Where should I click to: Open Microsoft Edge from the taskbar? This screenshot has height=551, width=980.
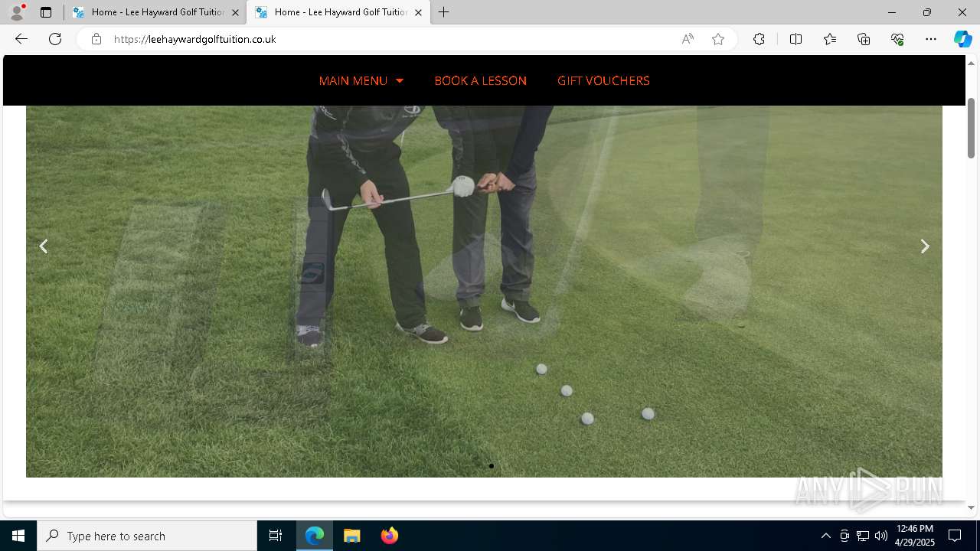(315, 536)
